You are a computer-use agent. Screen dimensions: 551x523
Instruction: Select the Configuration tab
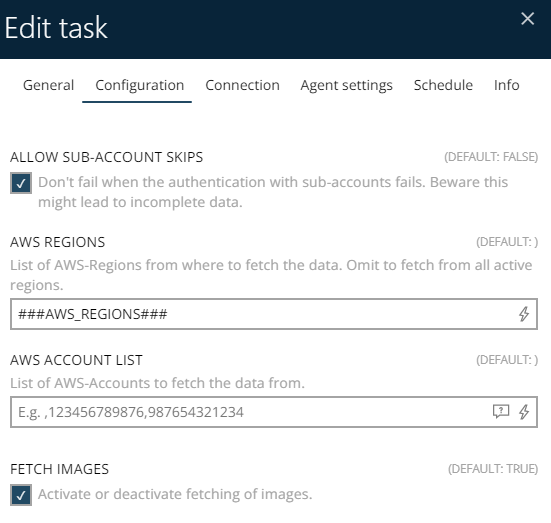[140, 85]
